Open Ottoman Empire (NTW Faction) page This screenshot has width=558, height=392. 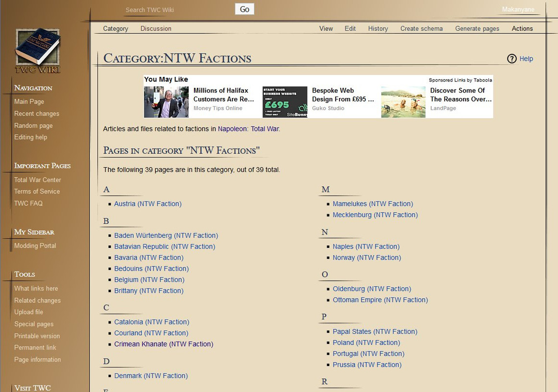[x=380, y=300]
